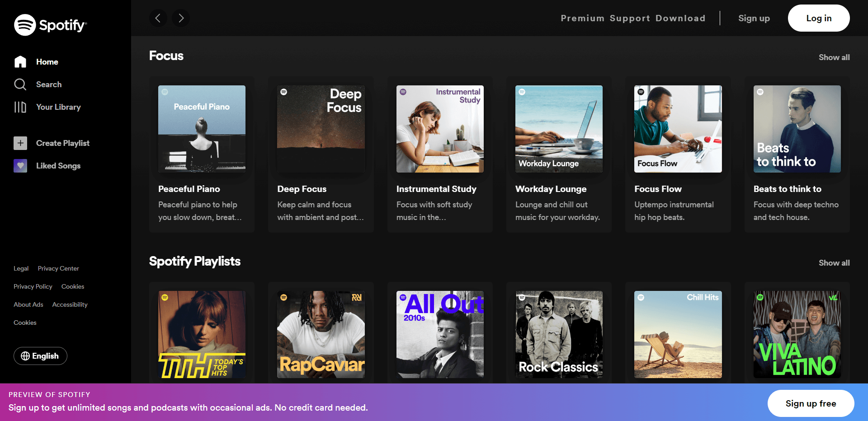Click the Sign up free button
Viewport: 868px width, 421px height.
[x=811, y=403]
